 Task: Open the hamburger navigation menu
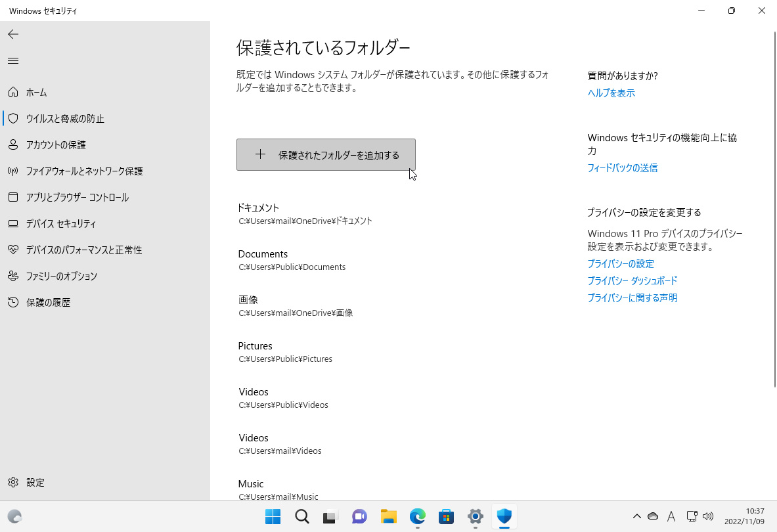13,61
